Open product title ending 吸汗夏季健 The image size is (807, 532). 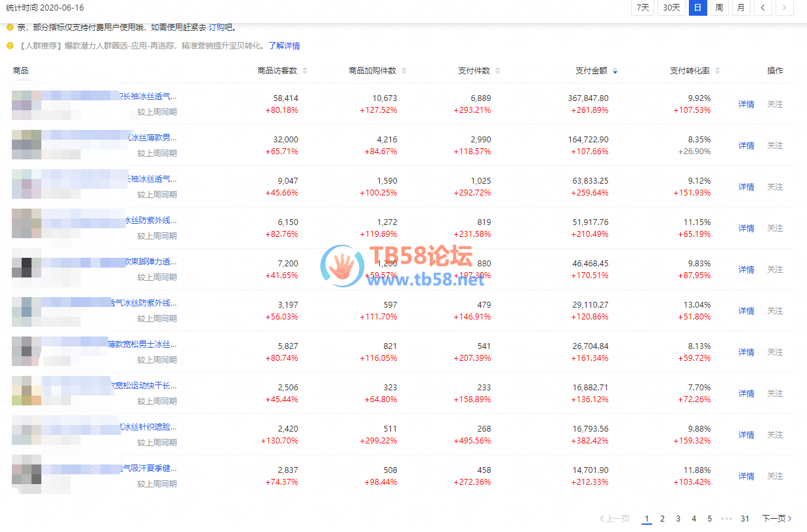click(148, 468)
